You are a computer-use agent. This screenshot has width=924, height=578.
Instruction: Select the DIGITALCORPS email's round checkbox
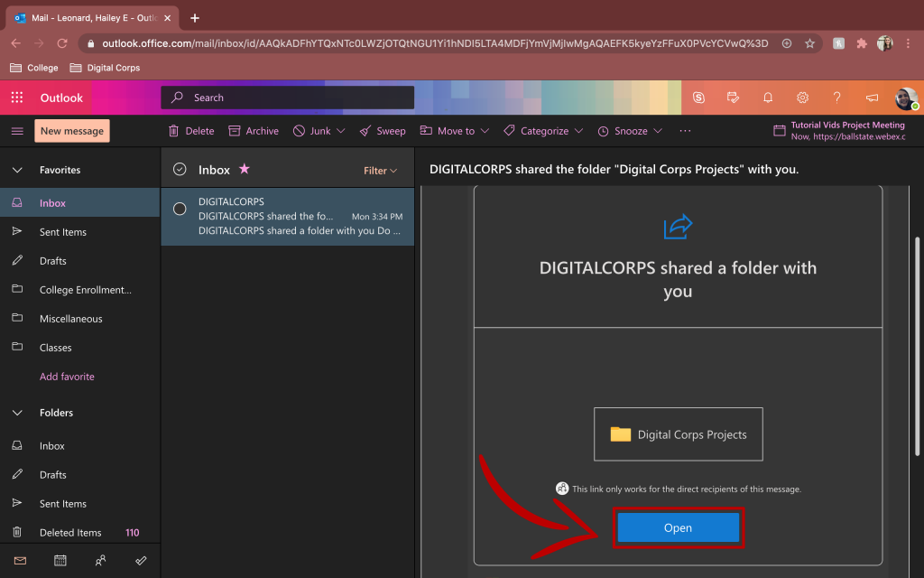(180, 210)
